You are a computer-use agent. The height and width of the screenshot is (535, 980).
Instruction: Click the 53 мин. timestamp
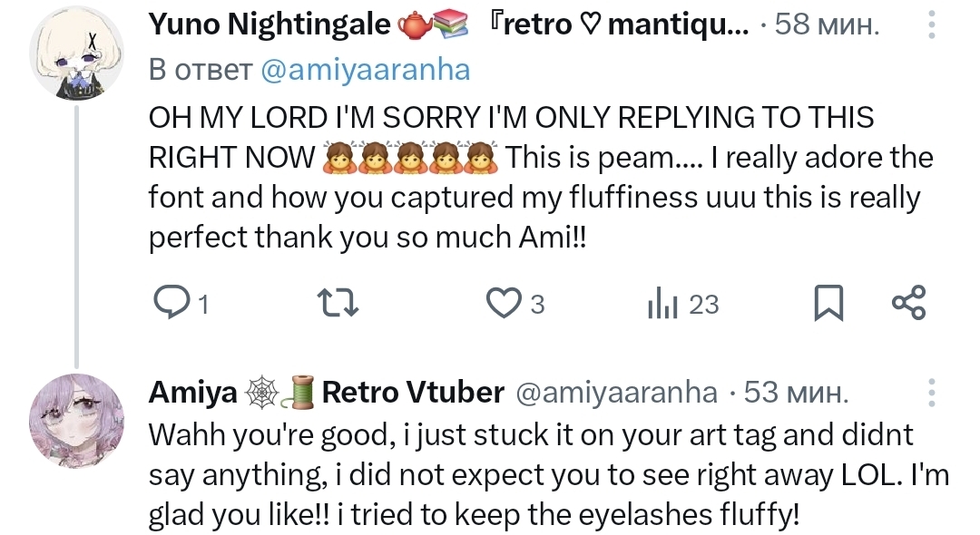(x=796, y=392)
